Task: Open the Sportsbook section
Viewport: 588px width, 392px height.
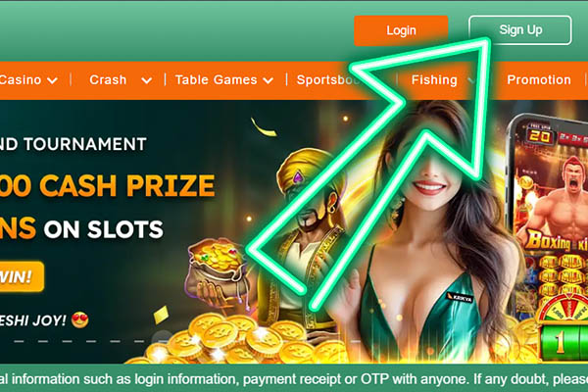Action: [x=328, y=80]
